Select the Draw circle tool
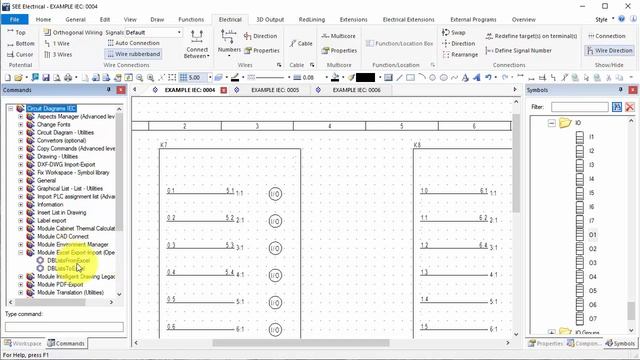This screenshot has width=640, height=360. (432, 78)
